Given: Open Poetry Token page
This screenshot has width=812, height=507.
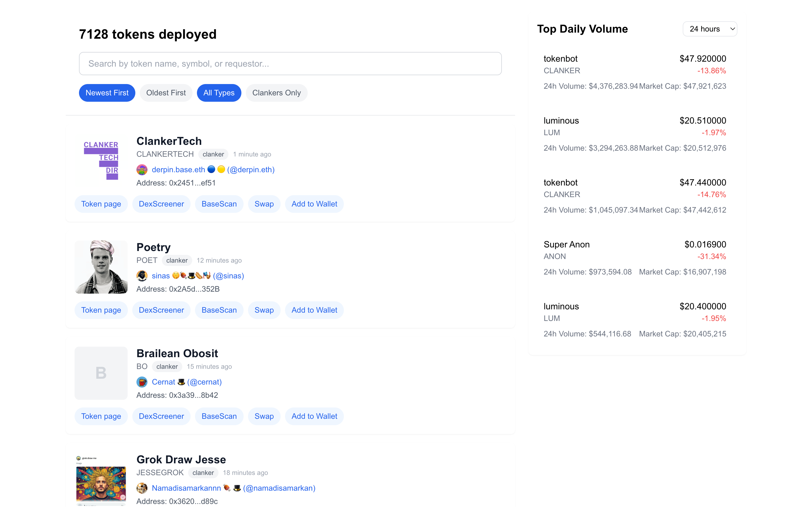Looking at the screenshot, I should 101,310.
